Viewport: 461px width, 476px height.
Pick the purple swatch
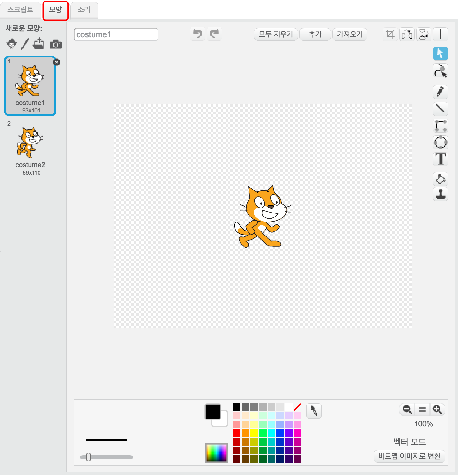(289, 433)
